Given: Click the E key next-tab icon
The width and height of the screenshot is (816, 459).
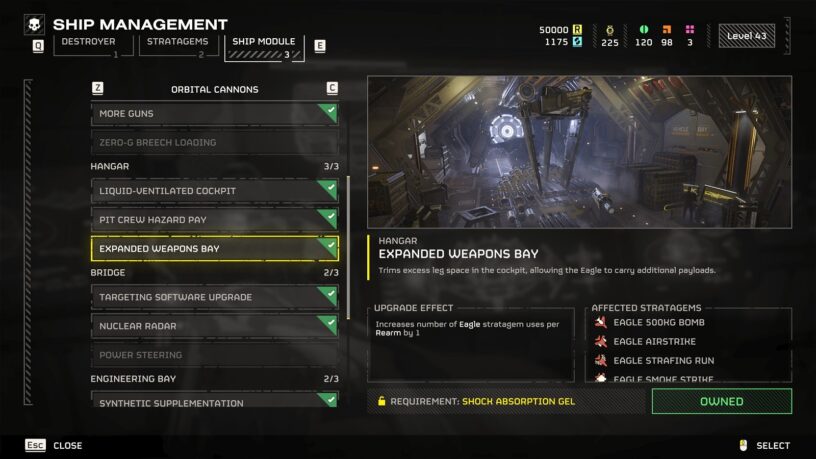Looking at the screenshot, I should [320, 46].
